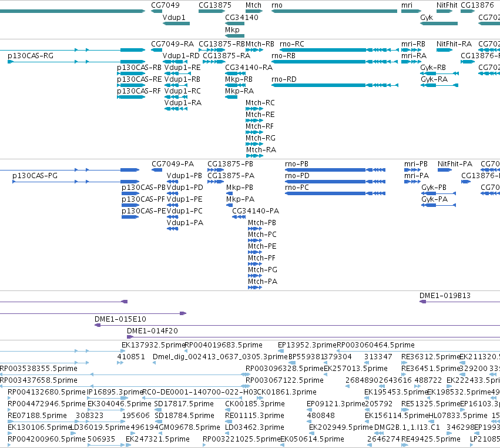Click the Mkp gene label
Viewport: 500px width, 448px height.
(232, 29)
